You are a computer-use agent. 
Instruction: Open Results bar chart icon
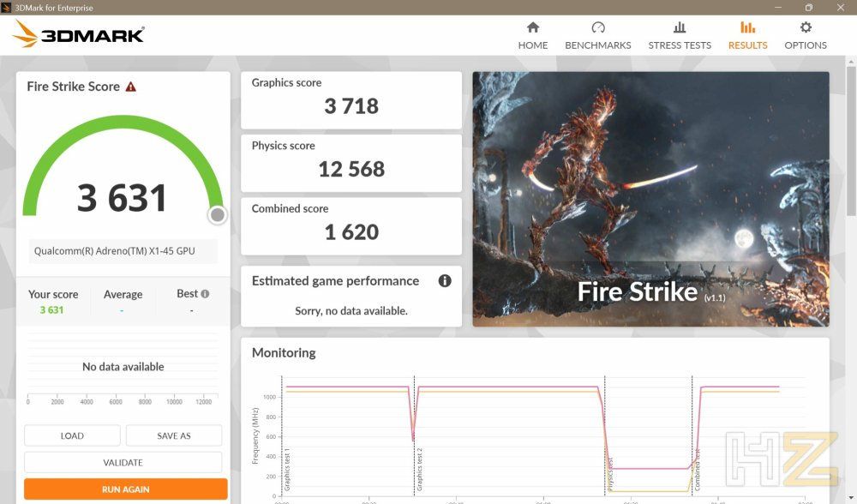coord(747,27)
